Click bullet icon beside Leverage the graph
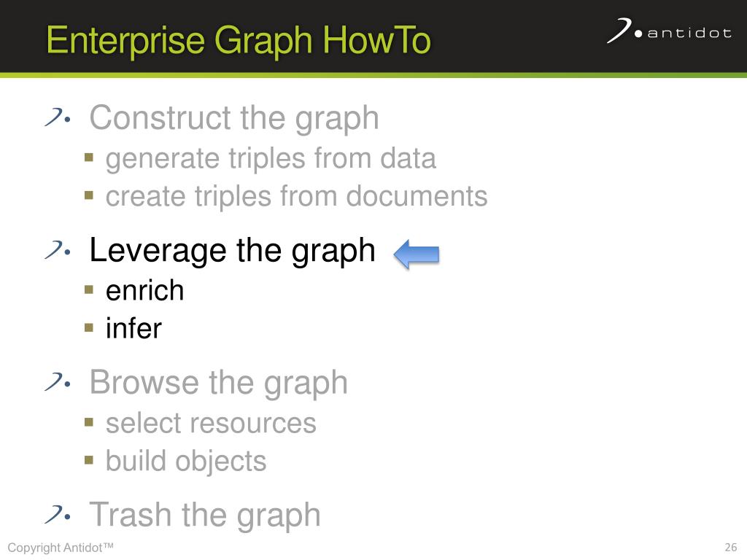The width and height of the screenshot is (747, 560). pyautogui.click(x=58, y=249)
